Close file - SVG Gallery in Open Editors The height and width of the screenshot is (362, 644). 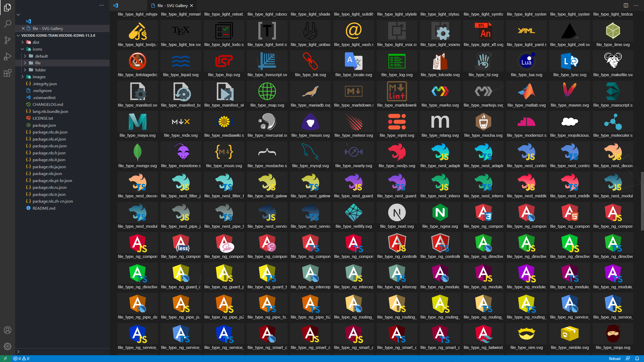tap(23, 28)
